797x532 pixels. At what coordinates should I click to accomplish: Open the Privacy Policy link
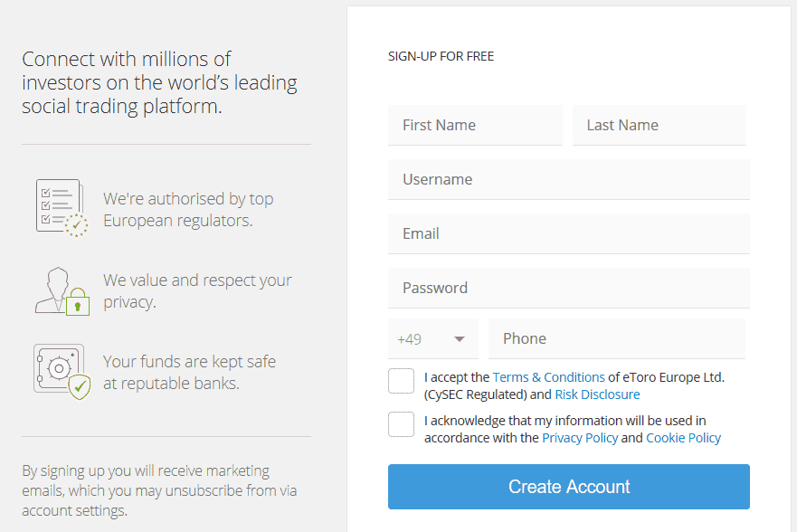click(580, 438)
